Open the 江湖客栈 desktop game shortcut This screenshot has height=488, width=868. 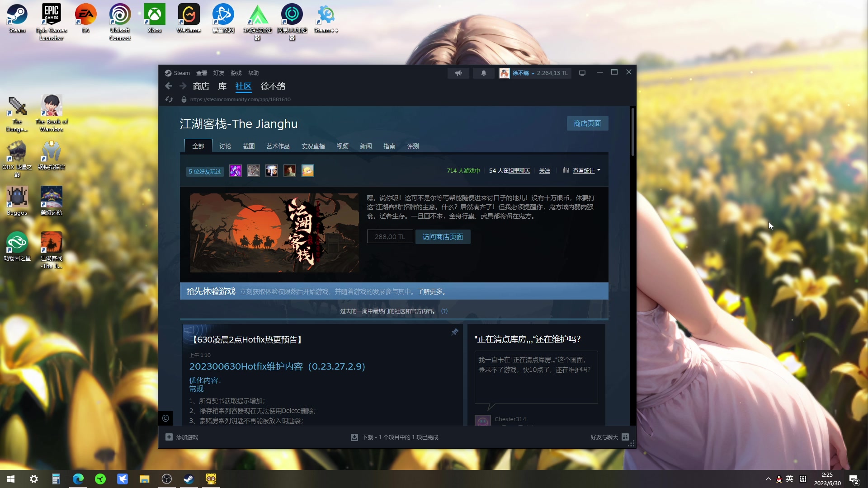pos(52,250)
